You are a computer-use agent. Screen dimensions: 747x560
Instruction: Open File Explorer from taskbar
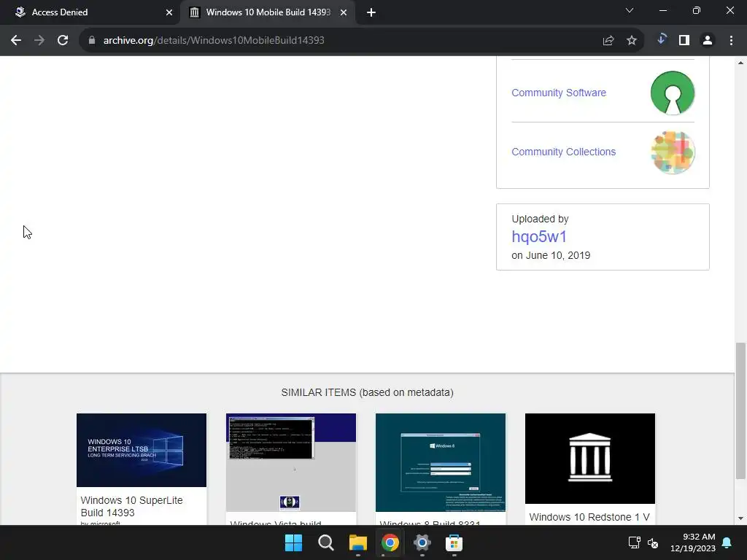coord(357,542)
